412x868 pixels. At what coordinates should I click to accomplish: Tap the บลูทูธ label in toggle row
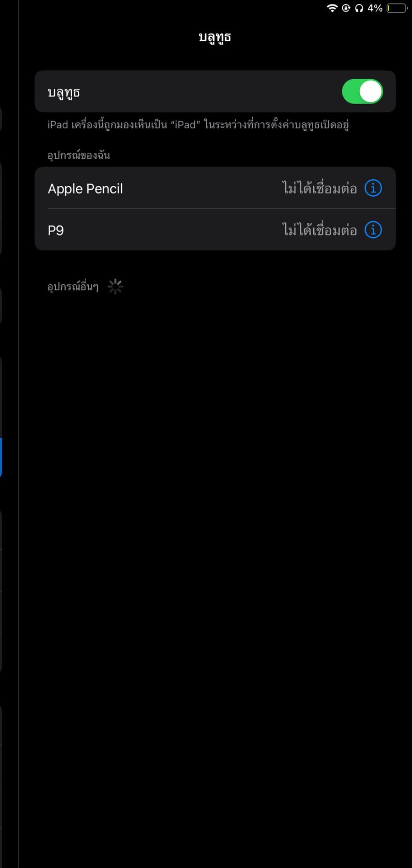[64, 93]
